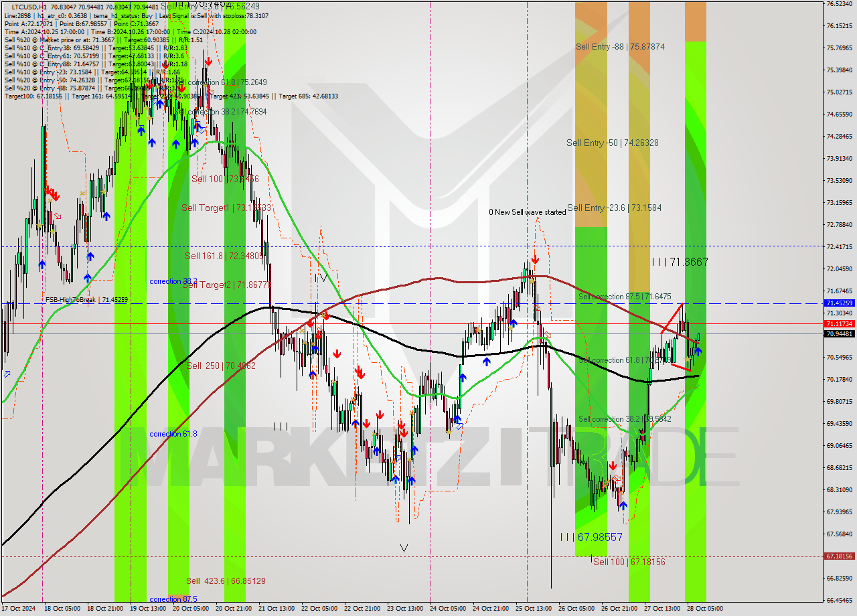857x616 pixels.
Task: Click price axis value 72.04590
Action: (x=839, y=269)
